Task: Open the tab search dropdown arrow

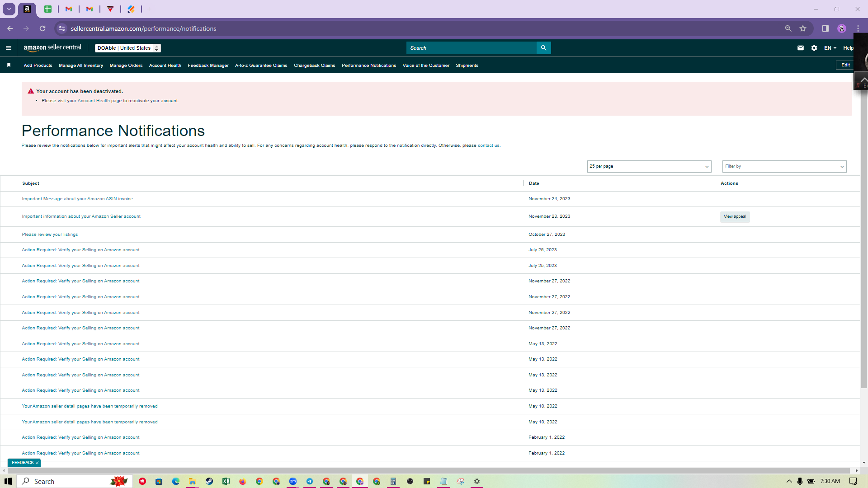Action: pos(9,9)
